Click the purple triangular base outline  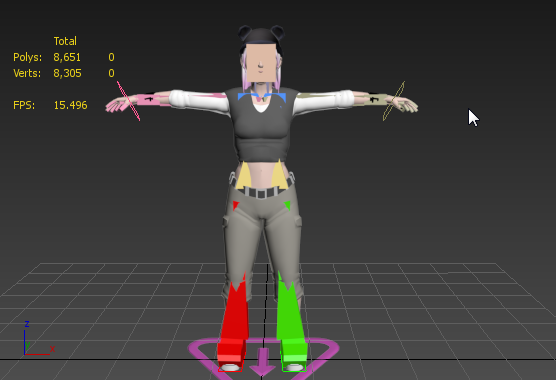263,358
